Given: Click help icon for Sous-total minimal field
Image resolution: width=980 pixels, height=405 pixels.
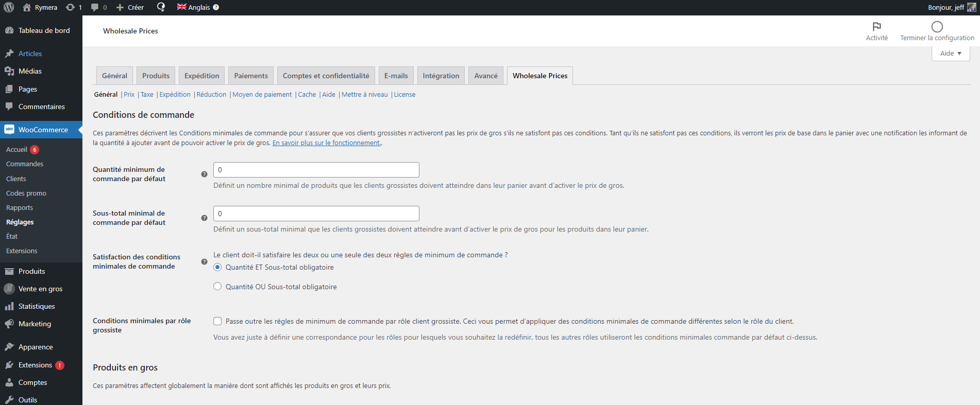Looking at the screenshot, I should tap(204, 218).
